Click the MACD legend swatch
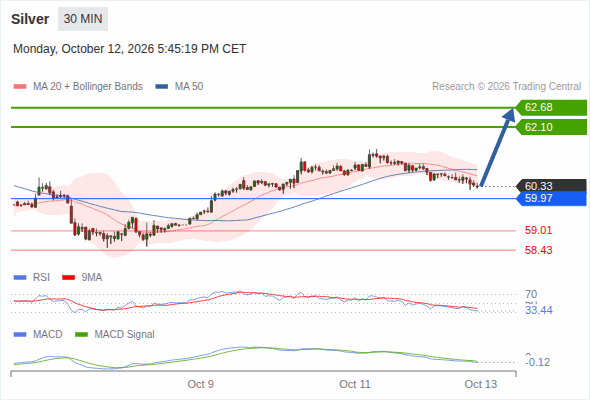This screenshot has width=590, height=400. [20, 335]
